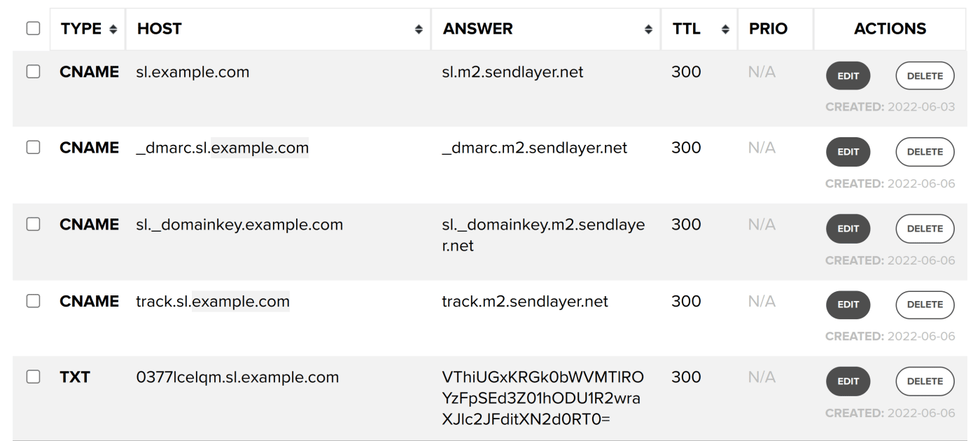Check the TXT record row checkbox

click(33, 377)
